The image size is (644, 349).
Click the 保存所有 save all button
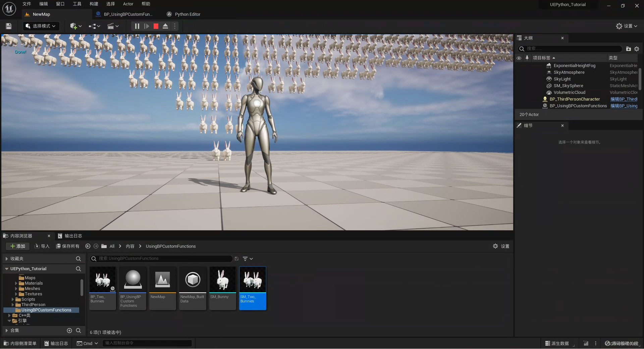coord(67,246)
